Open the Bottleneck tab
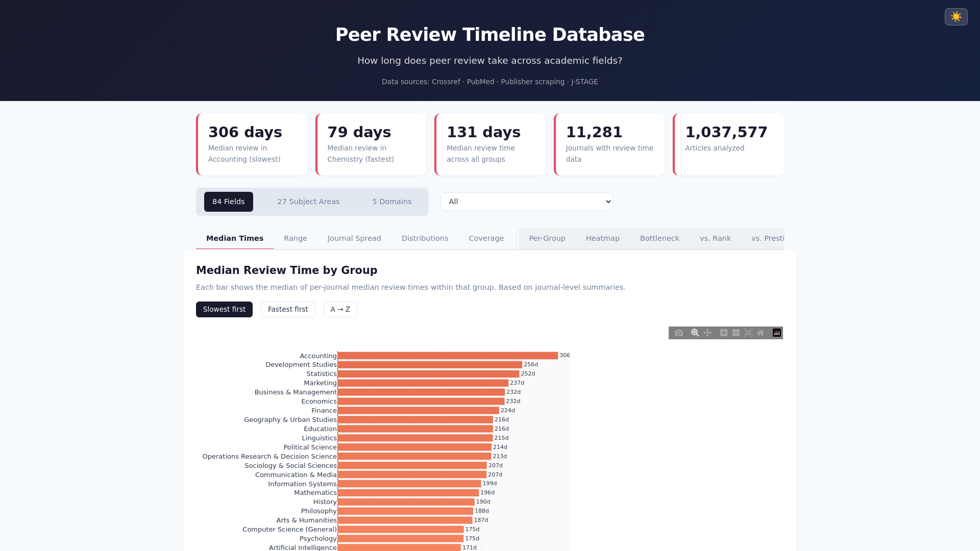This screenshot has height=551, width=980. 659,238
